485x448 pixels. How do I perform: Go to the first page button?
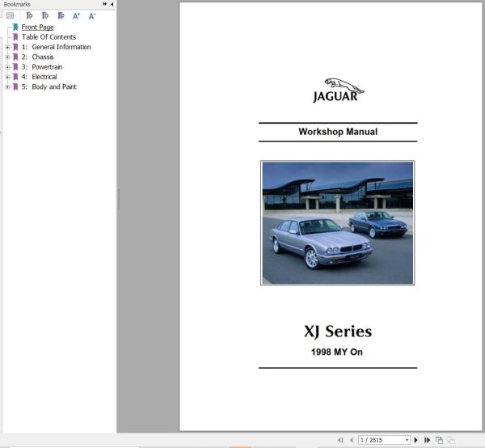pos(340,440)
